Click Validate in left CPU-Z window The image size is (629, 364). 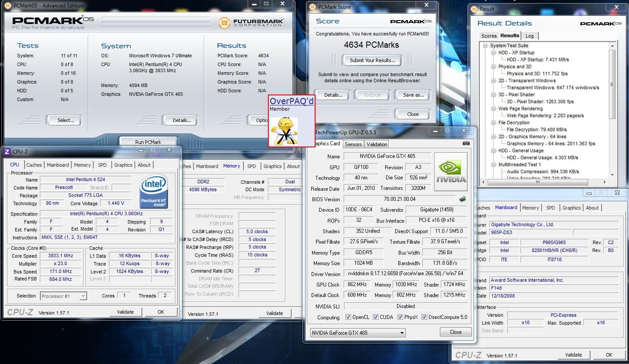[x=125, y=312]
